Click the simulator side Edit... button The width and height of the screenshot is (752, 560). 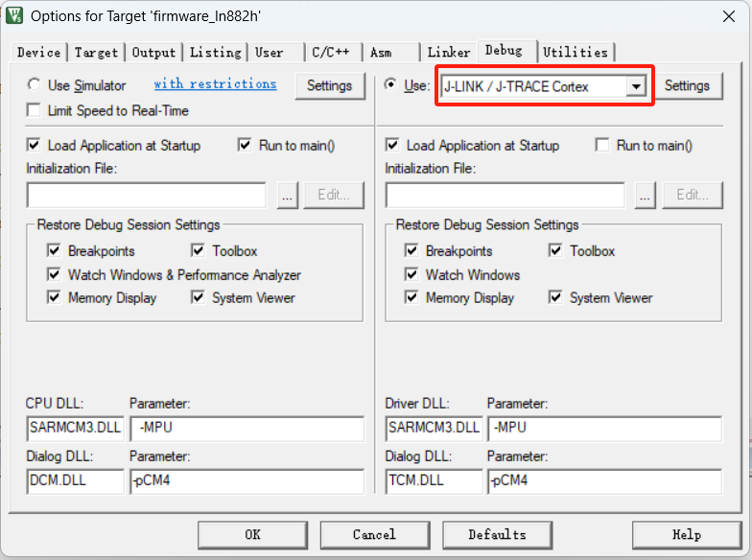[334, 196]
